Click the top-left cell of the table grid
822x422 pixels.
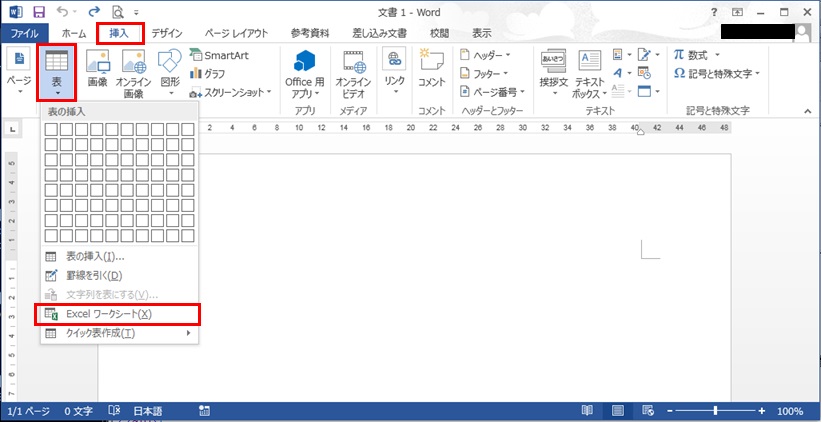click(x=51, y=129)
